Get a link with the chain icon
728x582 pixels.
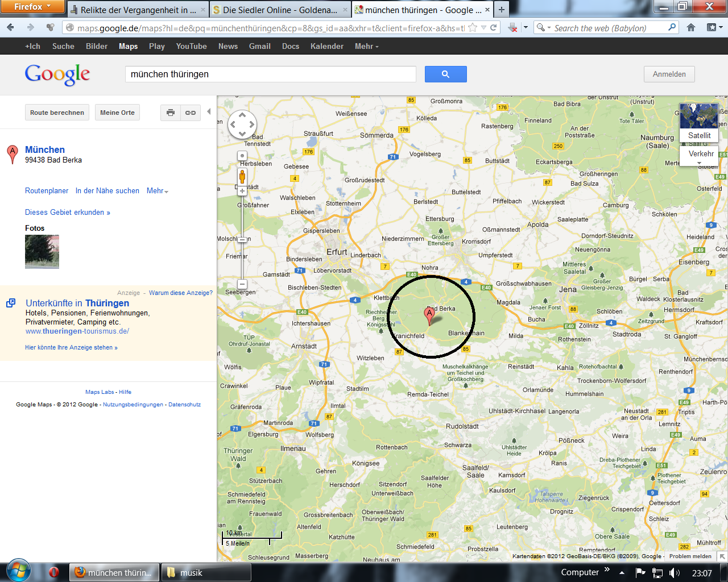191,113
